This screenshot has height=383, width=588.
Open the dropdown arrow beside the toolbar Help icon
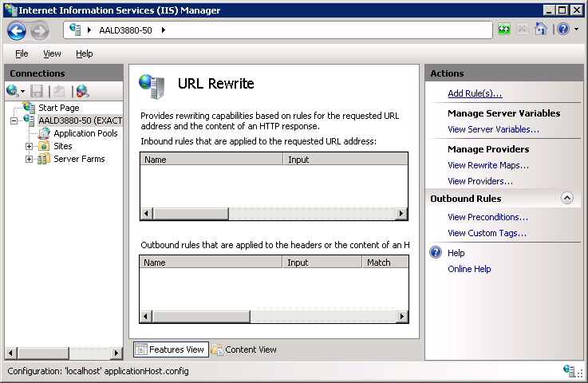point(576,29)
